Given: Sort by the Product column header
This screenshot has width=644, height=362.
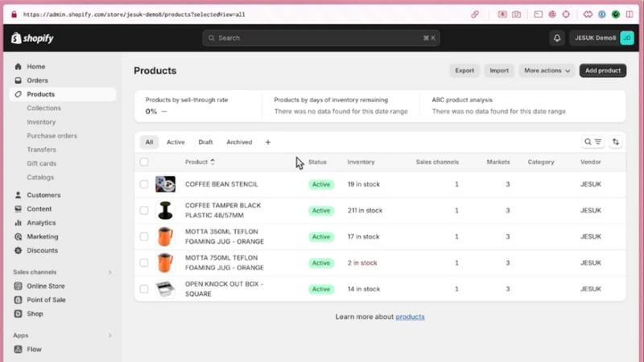Looking at the screenshot, I should pos(200,162).
